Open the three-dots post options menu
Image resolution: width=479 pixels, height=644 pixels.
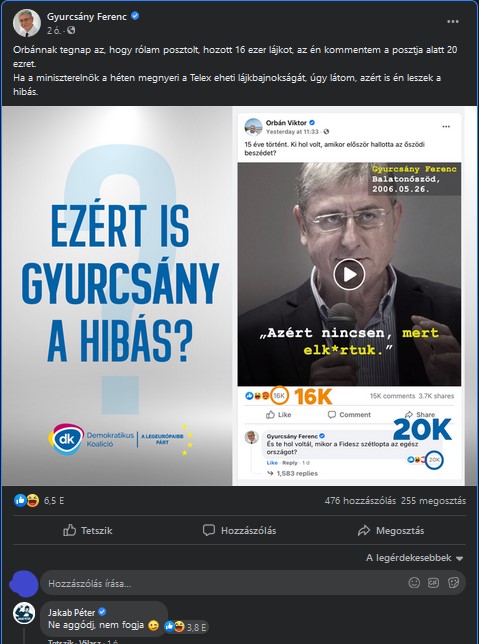click(x=453, y=22)
